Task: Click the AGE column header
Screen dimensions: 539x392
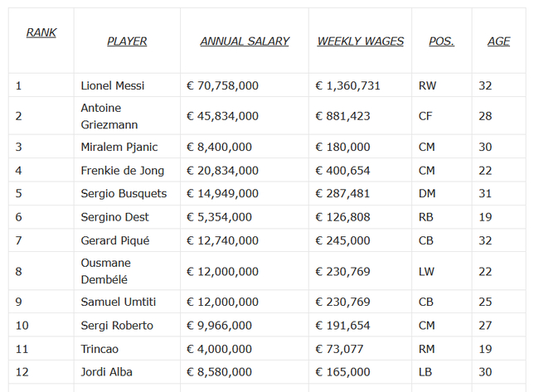Action: point(498,41)
